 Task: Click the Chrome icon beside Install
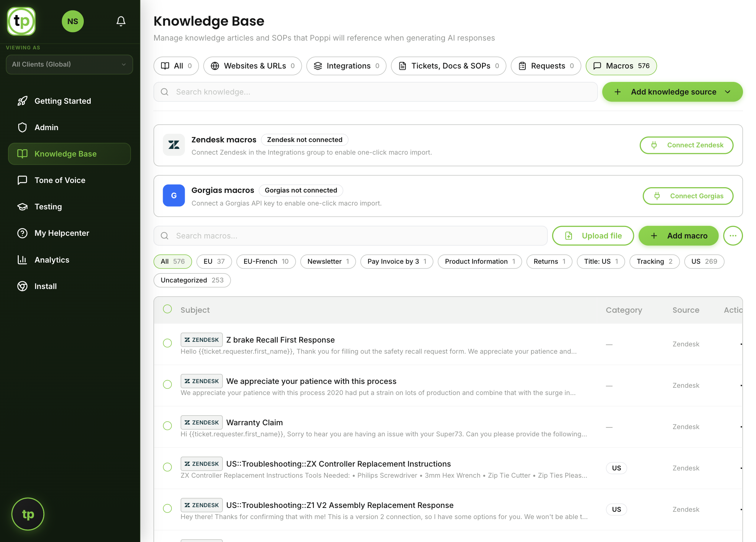[x=23, y=286]
